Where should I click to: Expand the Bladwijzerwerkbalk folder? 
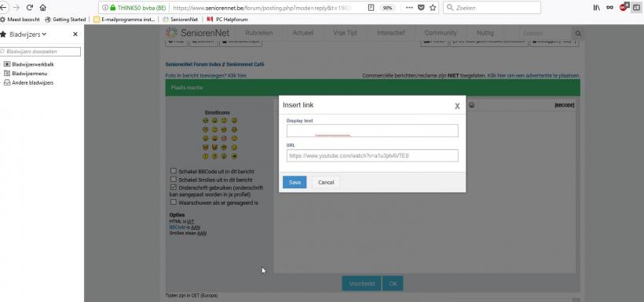point(29,64)
